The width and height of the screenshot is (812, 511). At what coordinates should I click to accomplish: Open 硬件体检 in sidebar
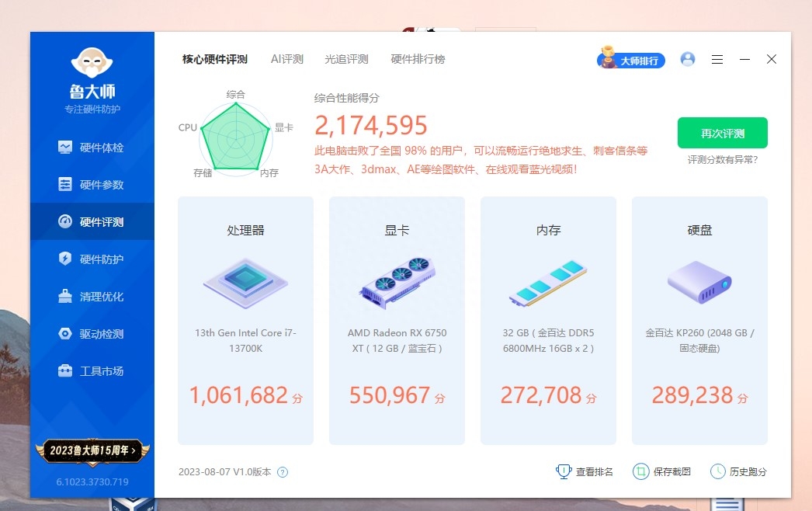[92, 148]
